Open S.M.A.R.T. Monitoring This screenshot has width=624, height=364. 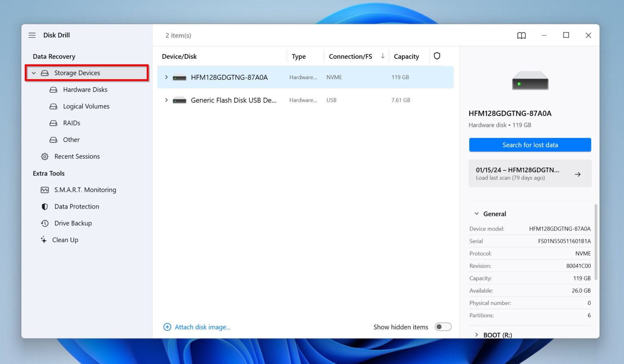tap(85, 190)
